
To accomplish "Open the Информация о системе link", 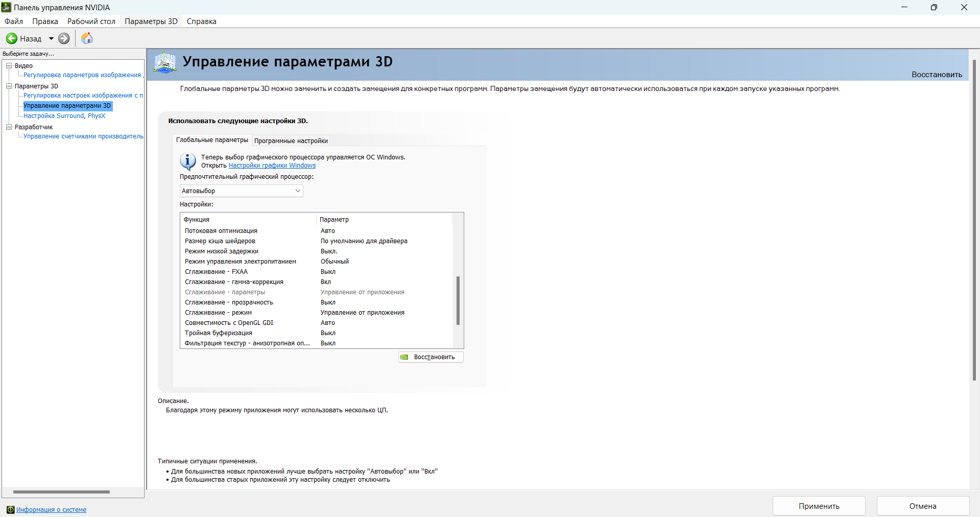I will pos(51,510).
